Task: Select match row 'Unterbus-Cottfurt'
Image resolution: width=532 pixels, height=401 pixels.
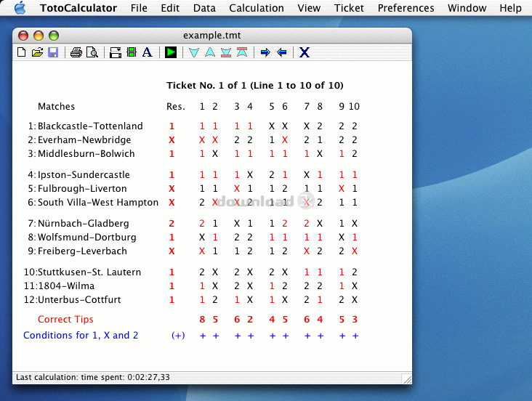Action: pos(79,300)
